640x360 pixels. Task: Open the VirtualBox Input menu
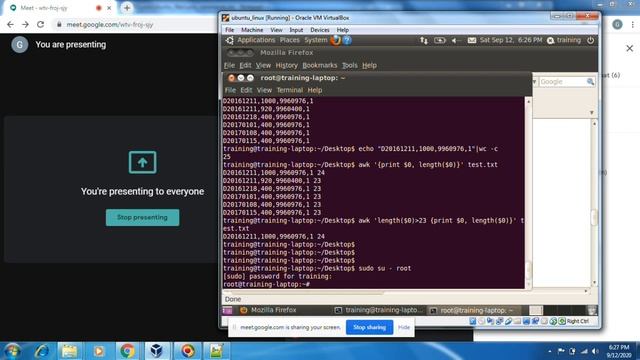(296, 30)
